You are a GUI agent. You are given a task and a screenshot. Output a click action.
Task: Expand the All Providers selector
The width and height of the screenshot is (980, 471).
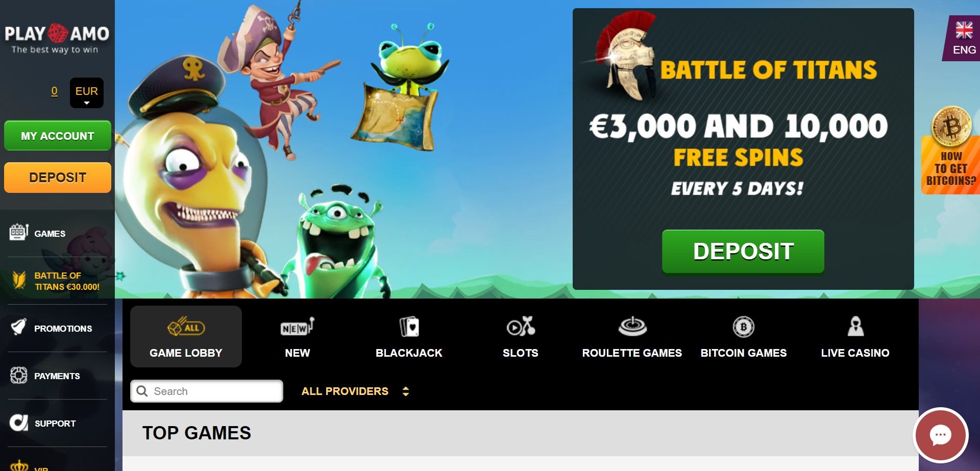355,391
